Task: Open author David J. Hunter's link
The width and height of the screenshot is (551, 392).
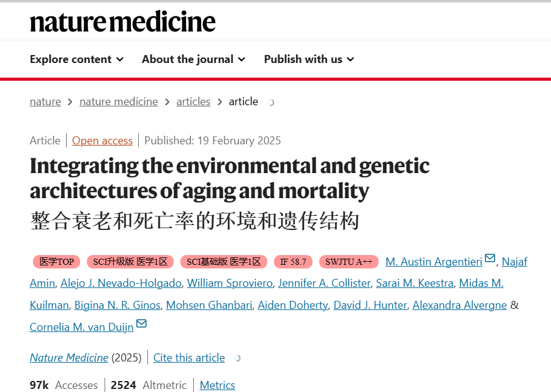Action: [x=370, y=305]
